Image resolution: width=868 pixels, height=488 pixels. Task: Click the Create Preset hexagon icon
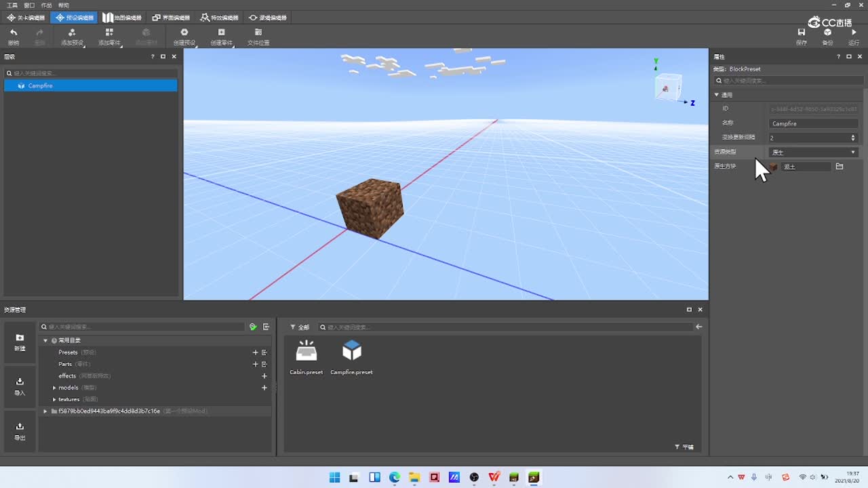184,33
